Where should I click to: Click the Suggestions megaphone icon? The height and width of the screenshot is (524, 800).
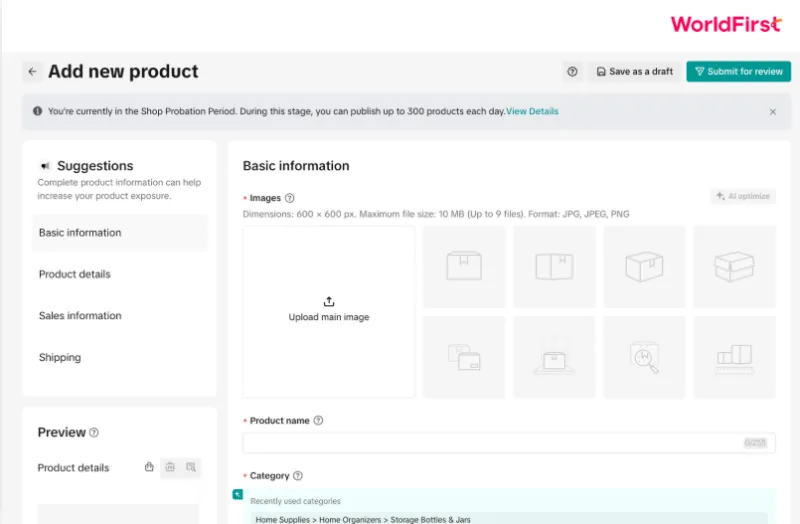tap(45, 166)
